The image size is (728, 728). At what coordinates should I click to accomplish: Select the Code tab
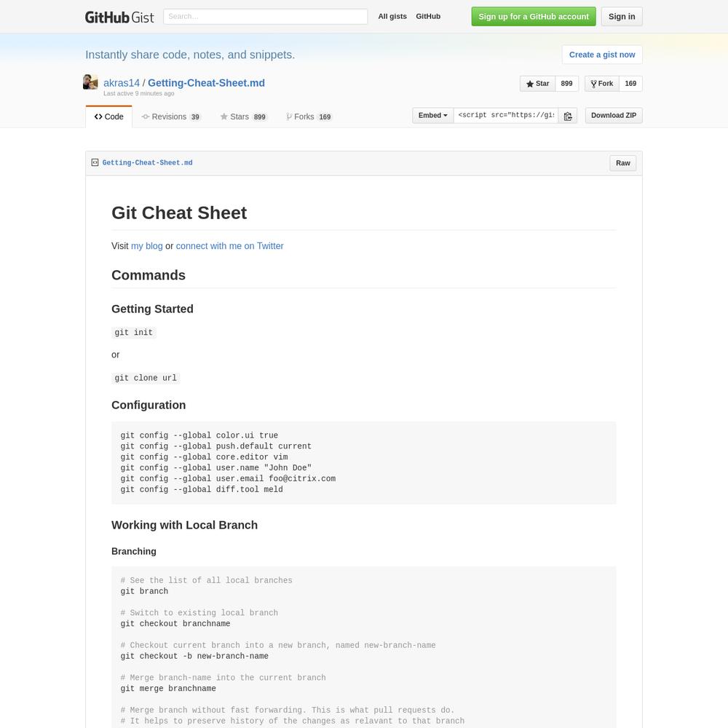pos(109,116)
